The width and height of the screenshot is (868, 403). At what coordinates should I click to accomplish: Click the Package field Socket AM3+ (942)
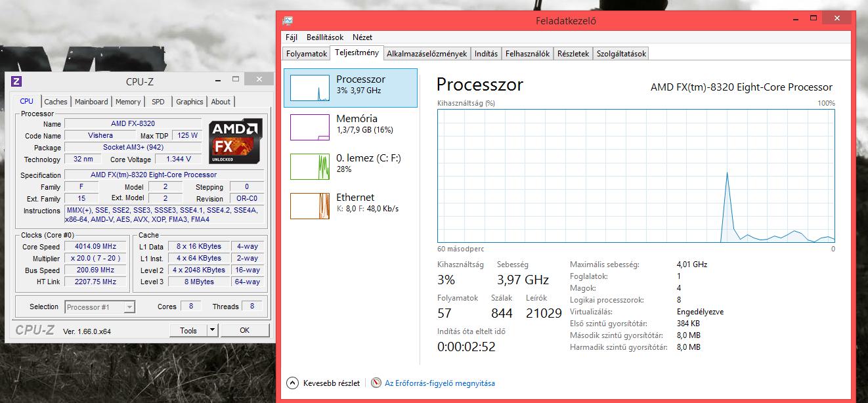tap(133, 147)
